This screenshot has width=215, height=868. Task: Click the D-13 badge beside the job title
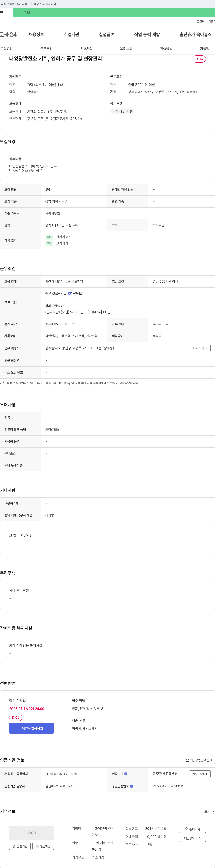click(x=199, y=59)
